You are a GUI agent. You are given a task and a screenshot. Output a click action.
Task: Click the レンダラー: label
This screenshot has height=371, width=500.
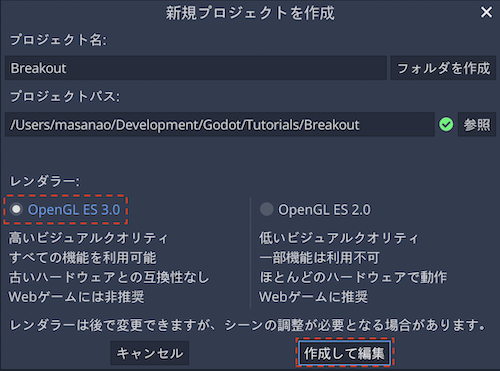point(45,181)
